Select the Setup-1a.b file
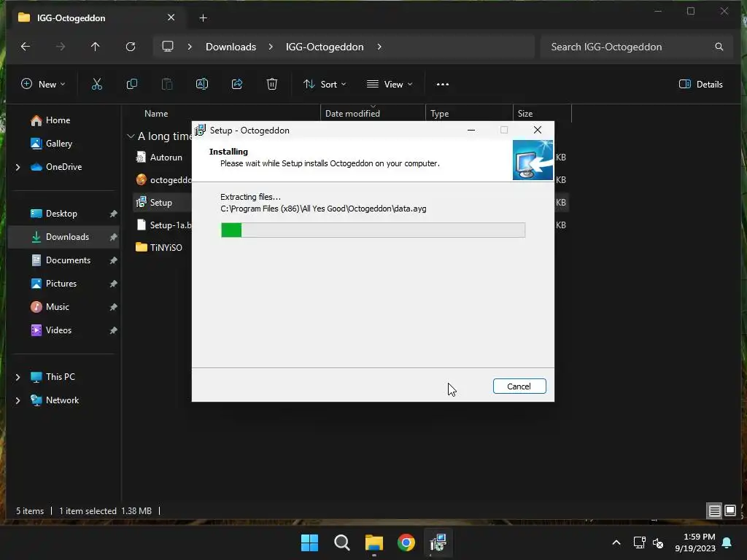747x560 pixels. (x=163, y=225)
